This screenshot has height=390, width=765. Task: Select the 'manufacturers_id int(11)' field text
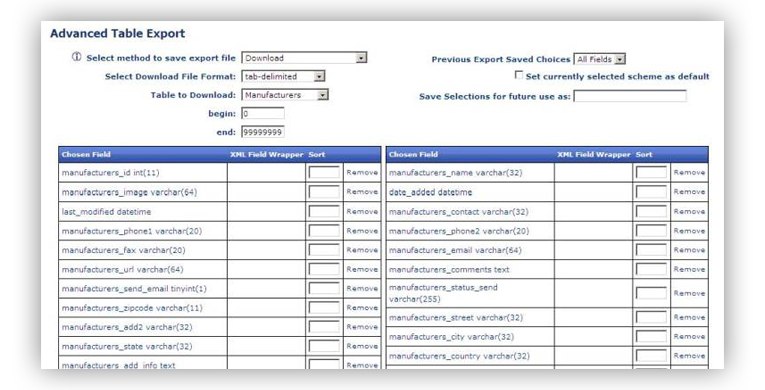pyautogui.click(x=110, y=172)
